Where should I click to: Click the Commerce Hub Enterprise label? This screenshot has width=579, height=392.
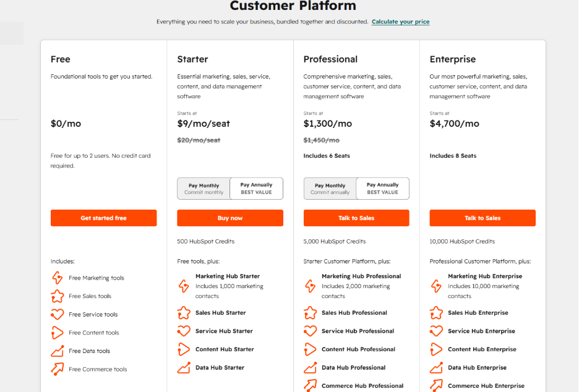point(486,386)
